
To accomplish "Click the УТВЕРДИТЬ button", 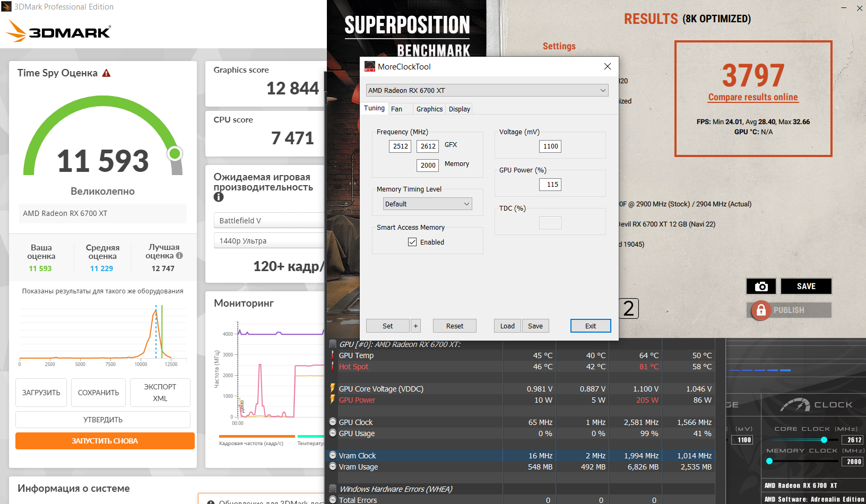I will click(x=103, y=420).
